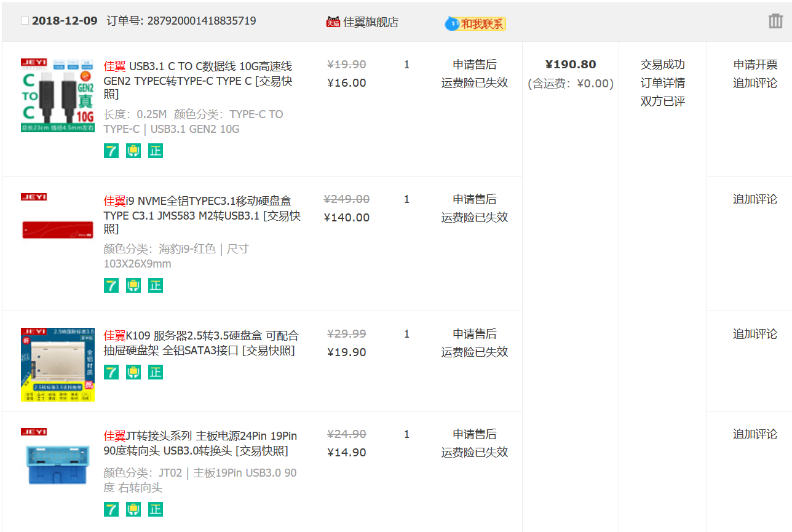The width and height of the screenshot is (792, 532).
Task: Click order number 287920001418835719
Action: (x=202, y=21)
